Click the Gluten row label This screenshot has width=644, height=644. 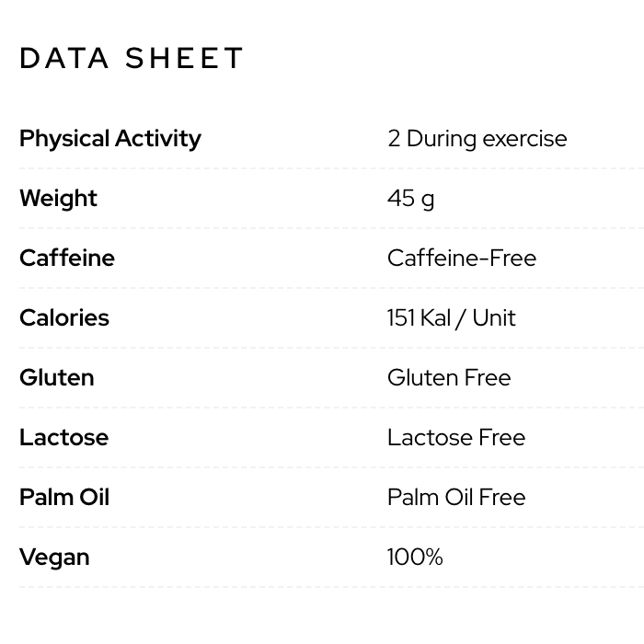click(x=56, y=378)
